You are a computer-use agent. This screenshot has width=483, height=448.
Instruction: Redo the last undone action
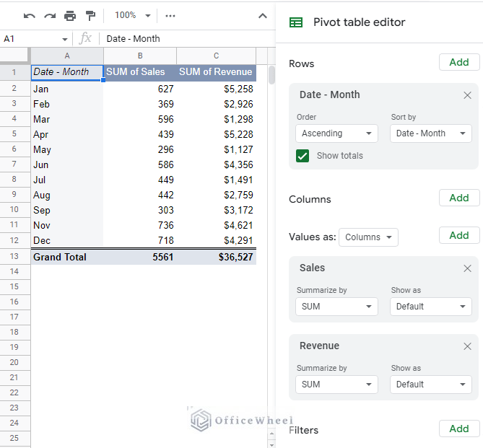50,16
